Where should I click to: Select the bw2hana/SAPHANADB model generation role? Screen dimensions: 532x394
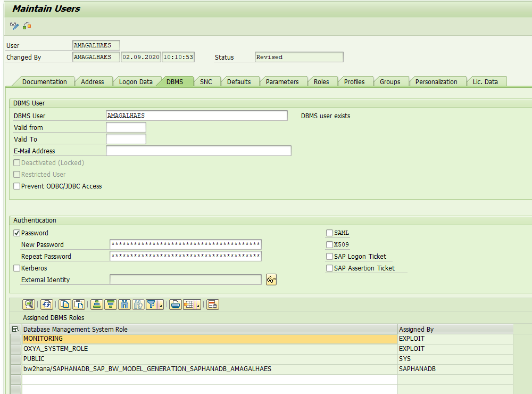coord(210,369)
